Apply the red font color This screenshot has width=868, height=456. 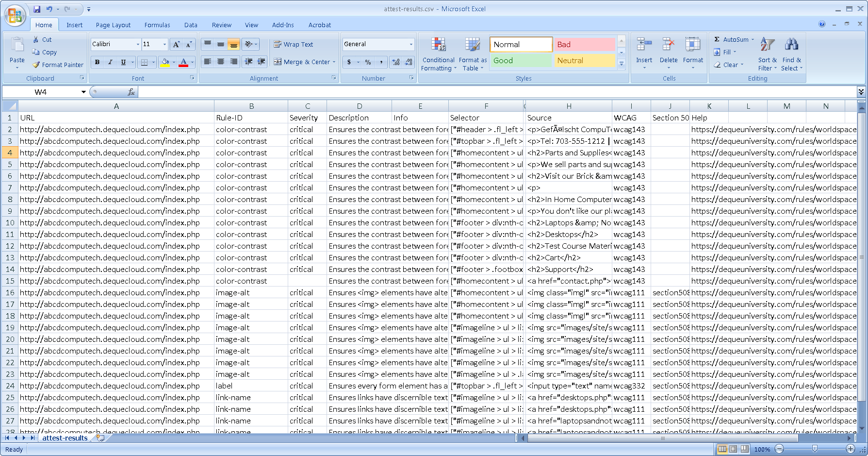click(x=183, y=62)
